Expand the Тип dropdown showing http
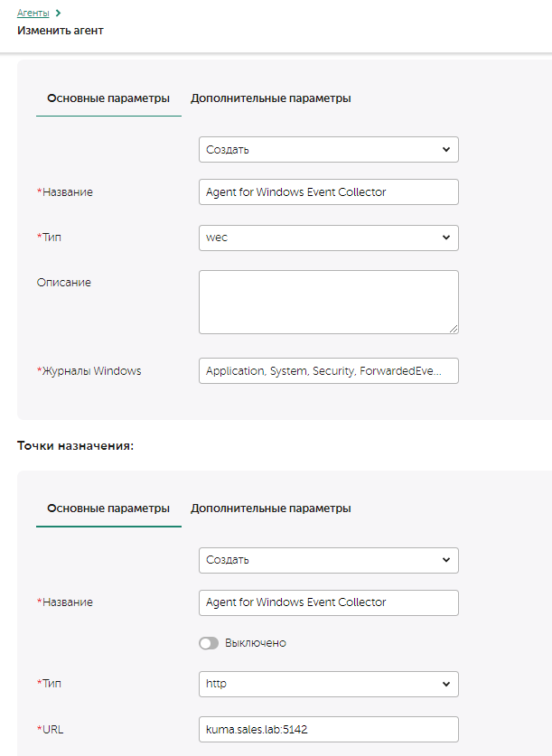This screenshot has width=552, height=756. tap(328, 684)
